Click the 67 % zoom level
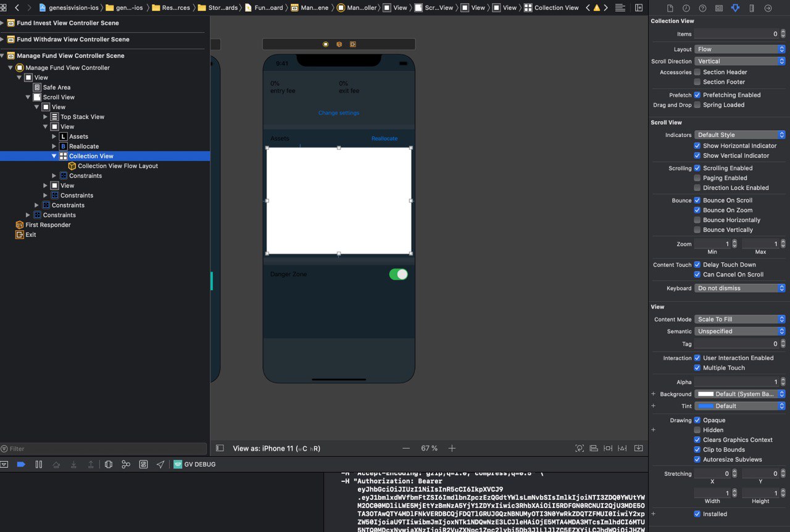 tap(430, 448)
